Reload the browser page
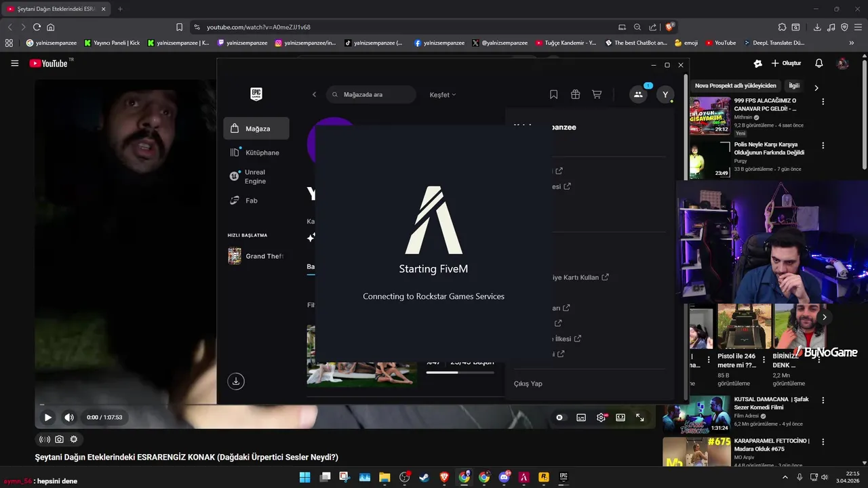Image resolution: width=868 pixels, height=488 pixels. [37, 27]
